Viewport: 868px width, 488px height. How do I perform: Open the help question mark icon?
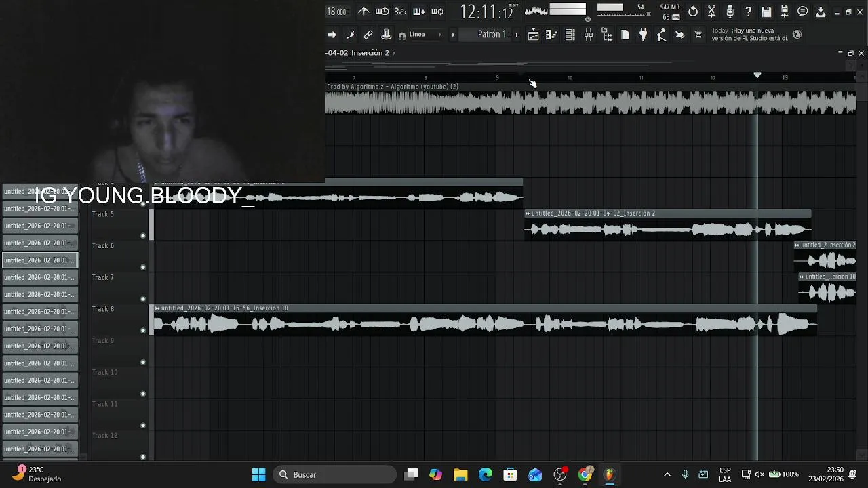748,12
